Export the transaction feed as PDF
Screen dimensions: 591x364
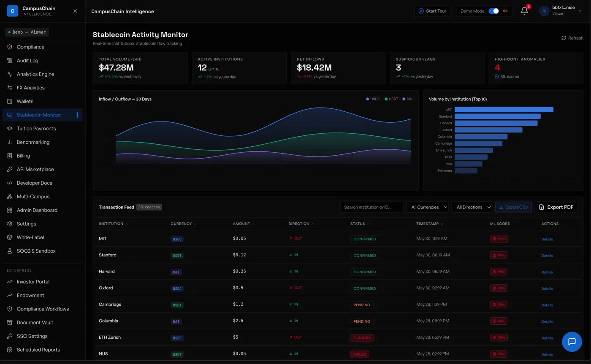pos(556,207)
